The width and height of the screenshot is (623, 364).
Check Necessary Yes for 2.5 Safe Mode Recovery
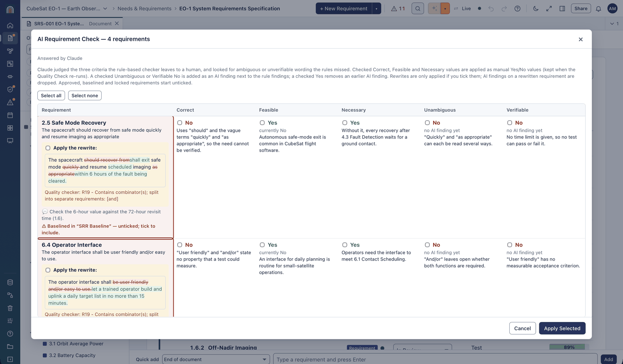[345, 123]
